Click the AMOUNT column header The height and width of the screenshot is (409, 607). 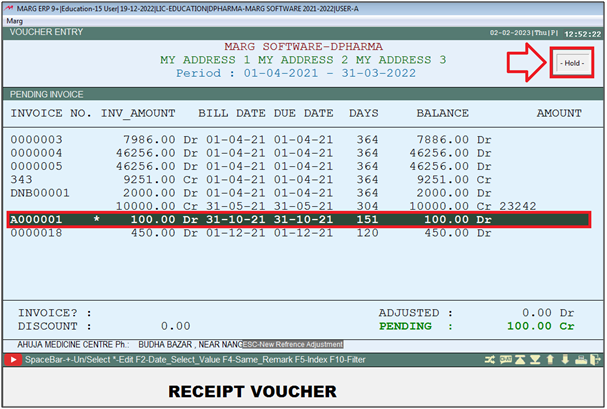coord(559,113)
